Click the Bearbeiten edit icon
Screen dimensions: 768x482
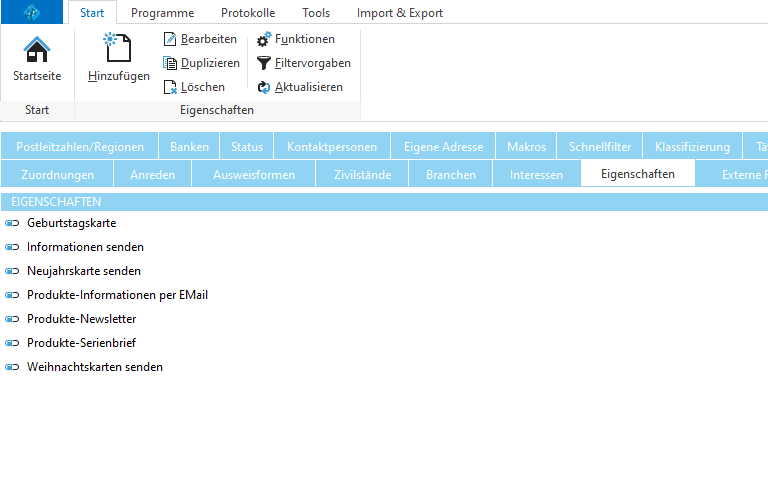coord(170,39)
